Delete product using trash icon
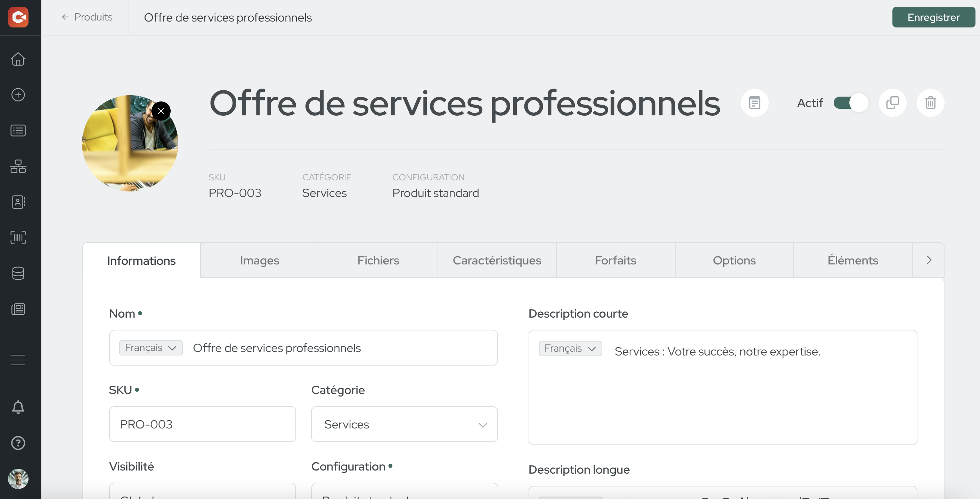This screenshot has height=499, width=980. tap(930, 103)
